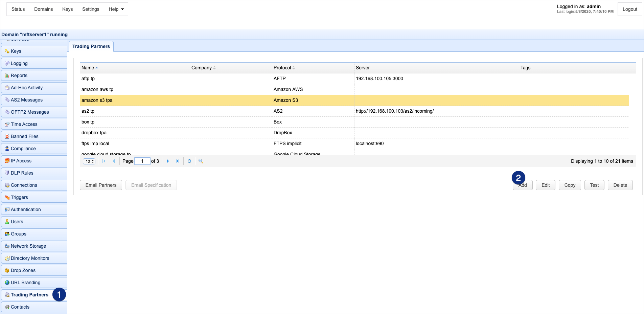Open AS2 Messages module

click(34, 100)
